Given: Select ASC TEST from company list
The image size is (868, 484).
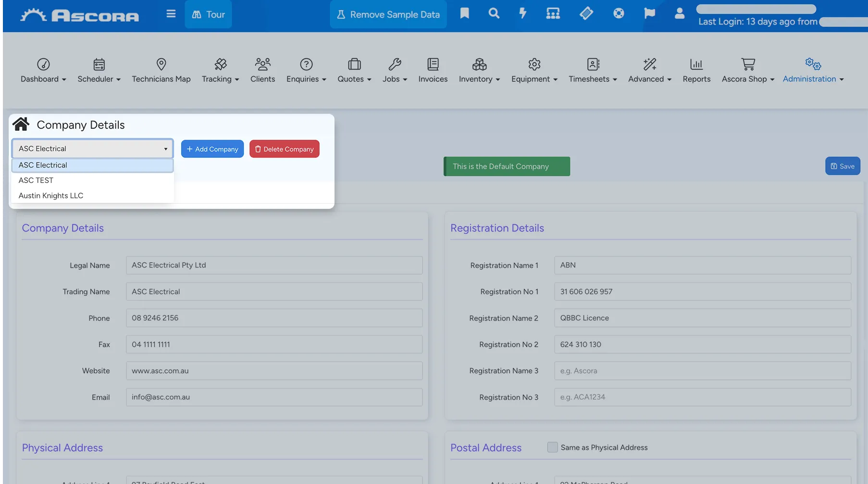Looking at the screenshot, I should (92, 180).
